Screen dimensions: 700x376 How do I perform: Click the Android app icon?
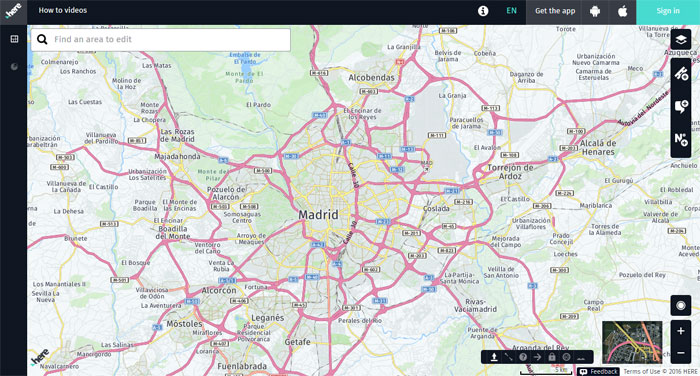pos(595,12)
